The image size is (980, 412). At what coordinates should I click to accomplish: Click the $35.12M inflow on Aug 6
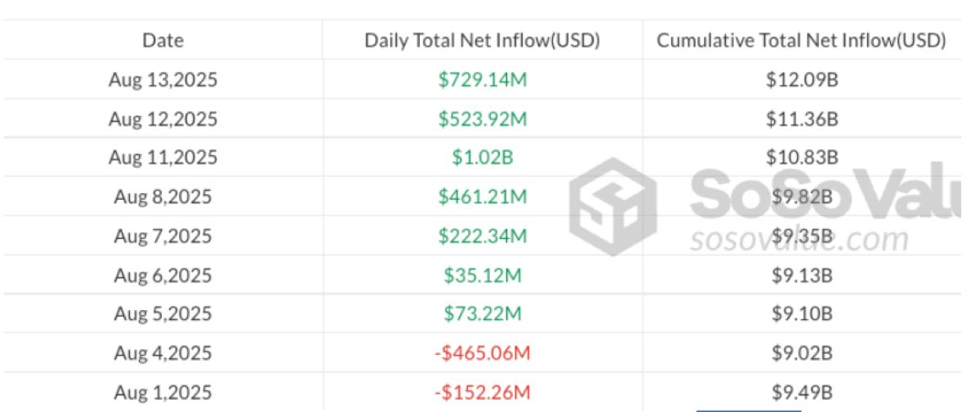click(x=483, y=275)
